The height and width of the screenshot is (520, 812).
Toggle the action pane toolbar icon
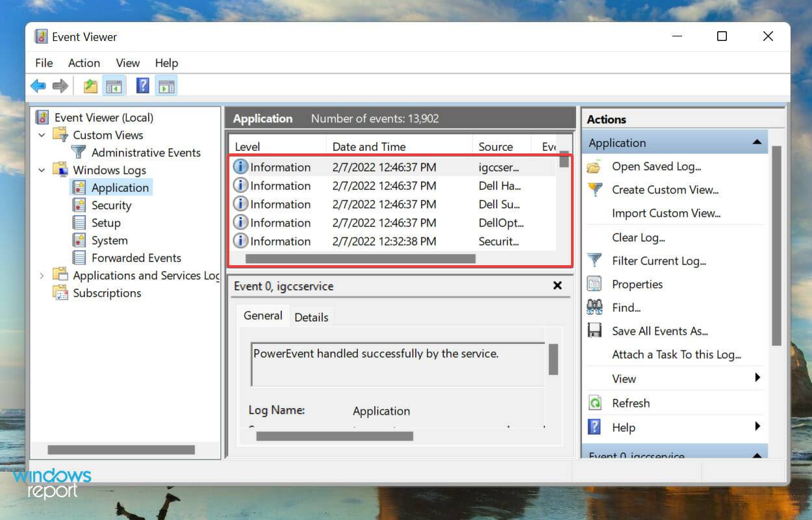click(166, 85)
